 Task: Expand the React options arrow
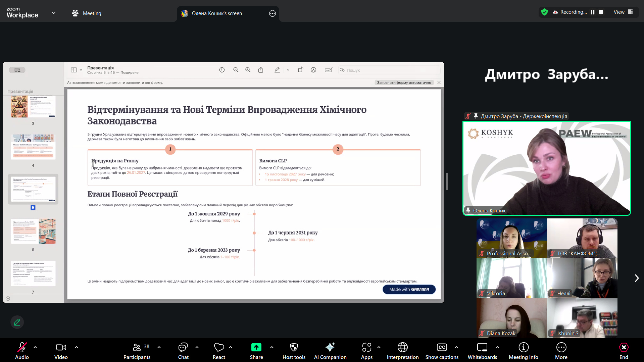point(231,347)
